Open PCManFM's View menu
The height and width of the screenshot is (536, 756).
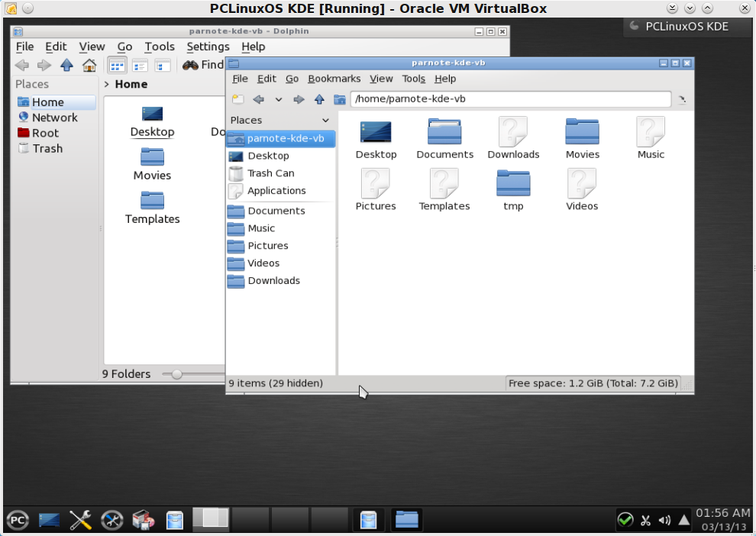381,79
